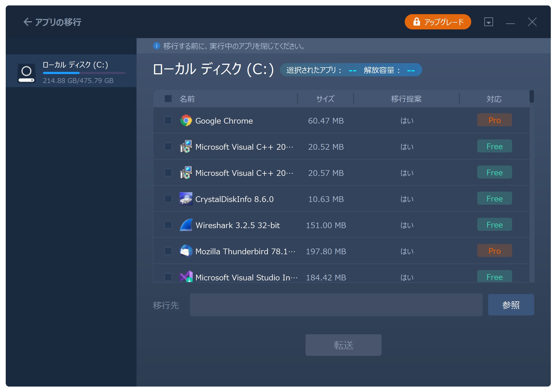The height and width of the screenshot is (392, 556).
Task: Click the Mozilla Thunderbird mail icon
Action: point(186,251)
